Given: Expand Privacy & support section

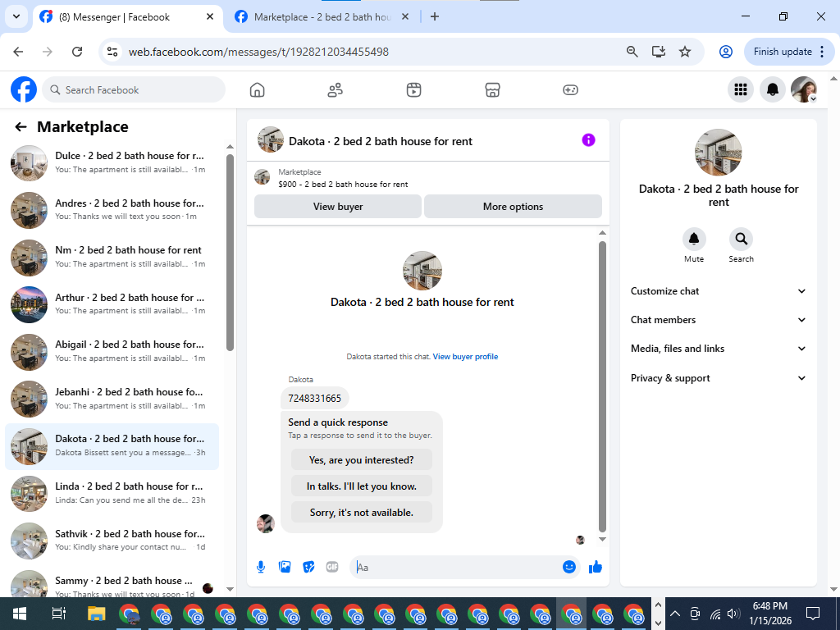Looking at the screenshot, I should coord(719,377).
